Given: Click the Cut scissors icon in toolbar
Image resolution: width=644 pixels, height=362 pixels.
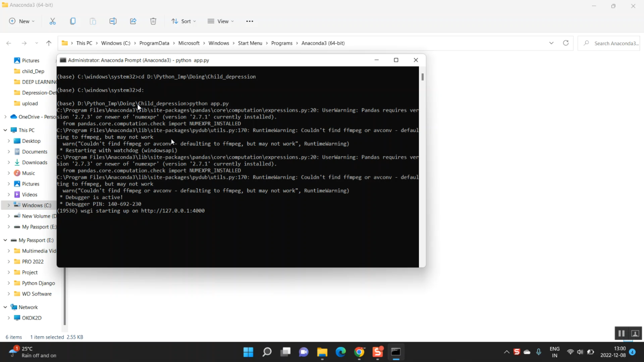Looking at the screenshot, I should point(53,21).
